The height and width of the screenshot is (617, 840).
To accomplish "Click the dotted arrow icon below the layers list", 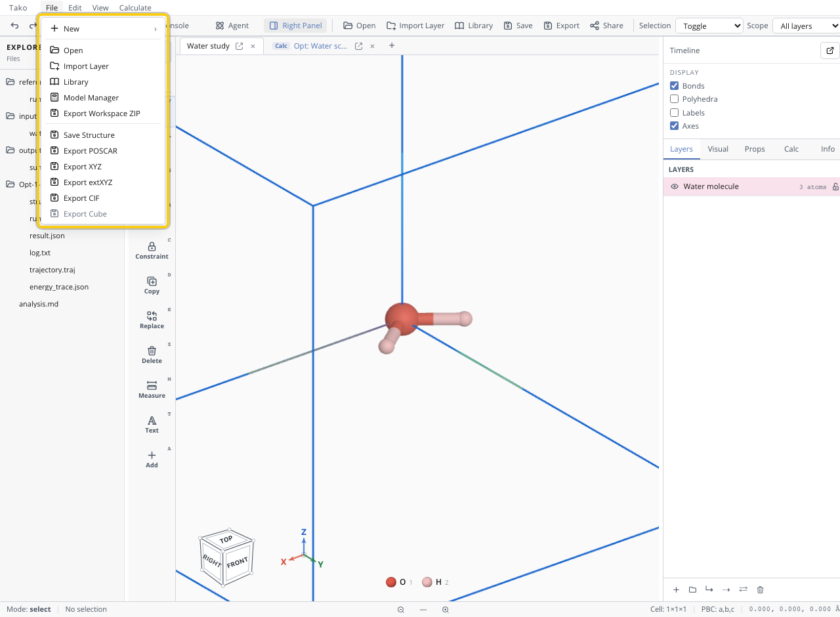I will click(726, 589).
